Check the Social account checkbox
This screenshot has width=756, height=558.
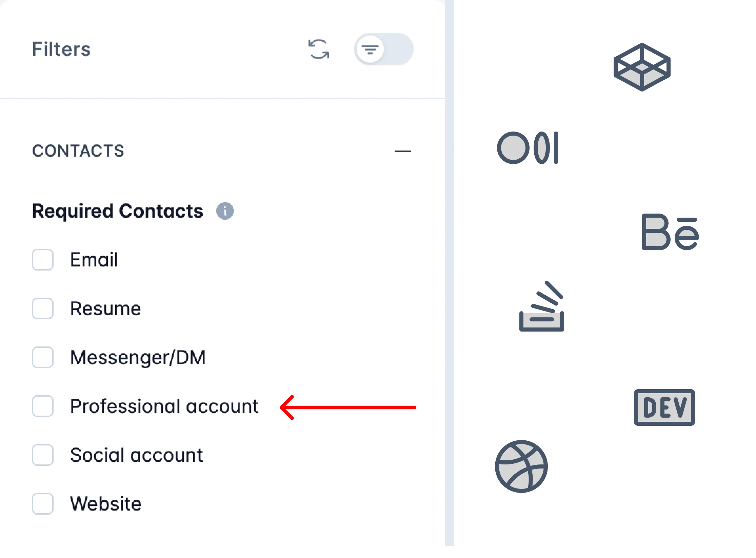pos(43,455)
